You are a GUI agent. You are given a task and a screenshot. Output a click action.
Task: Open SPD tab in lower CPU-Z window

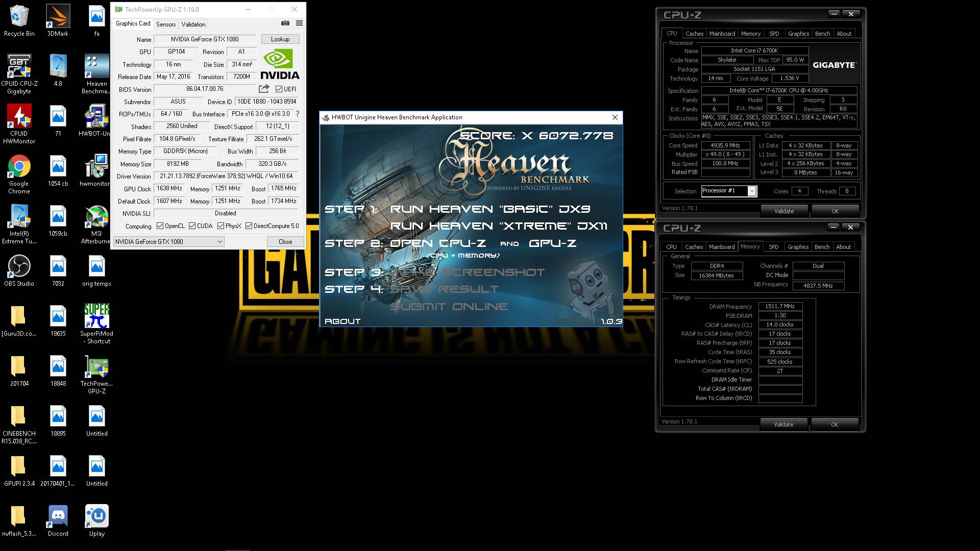774,247
